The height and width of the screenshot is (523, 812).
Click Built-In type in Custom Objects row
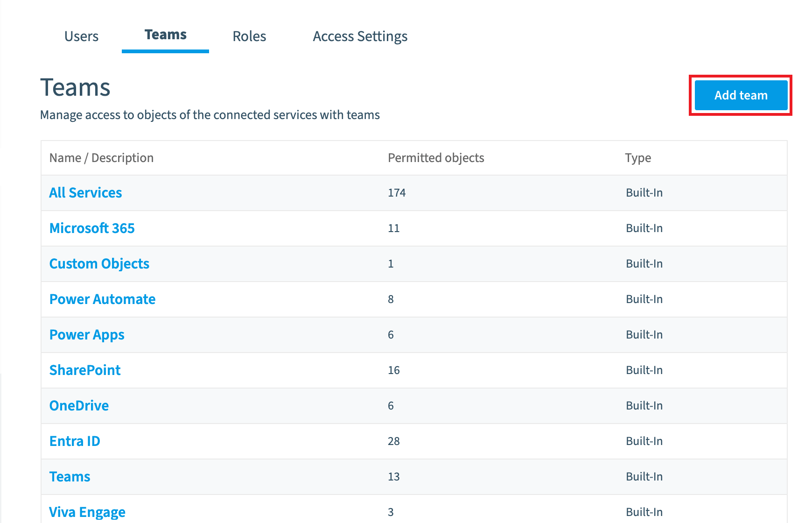pyautogui.click(x=644, y=264)
